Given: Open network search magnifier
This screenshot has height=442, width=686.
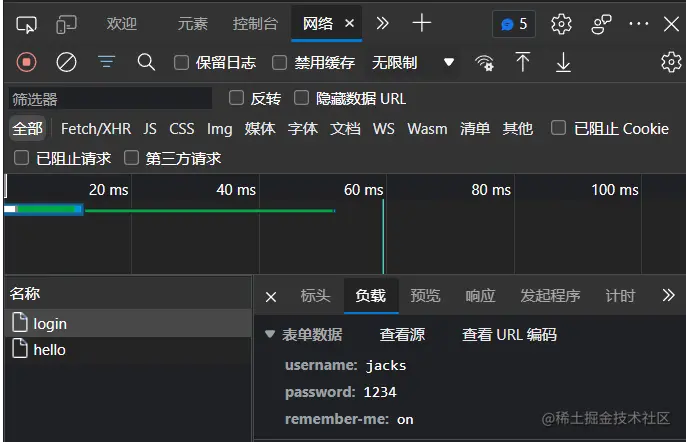Looking at the screenshot, I should coord(146,62).
